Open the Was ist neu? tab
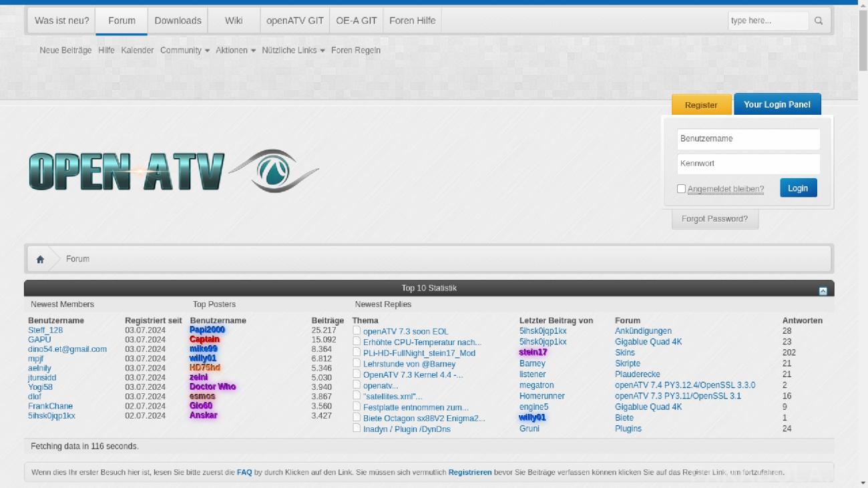The image size is (868, 488). click(x=61, y=21)
